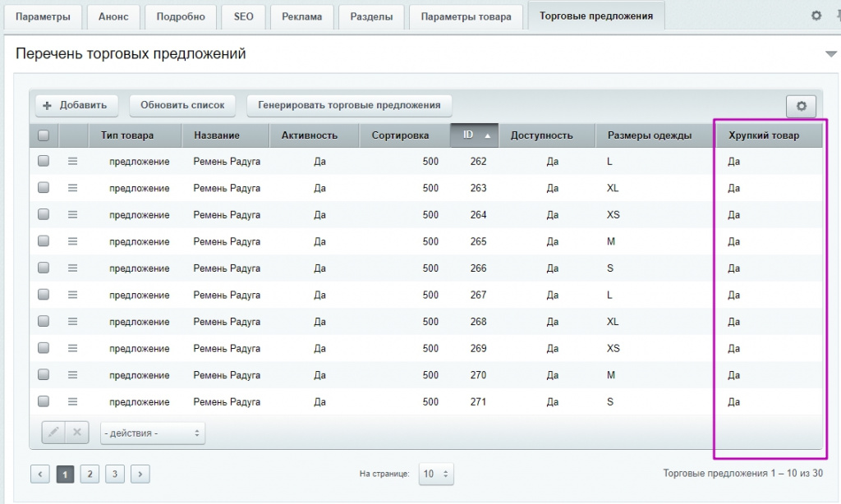Viewport: 841px width, 504px height.
Task: Switch to the "Разделы" tab
Action: point(371,16)
